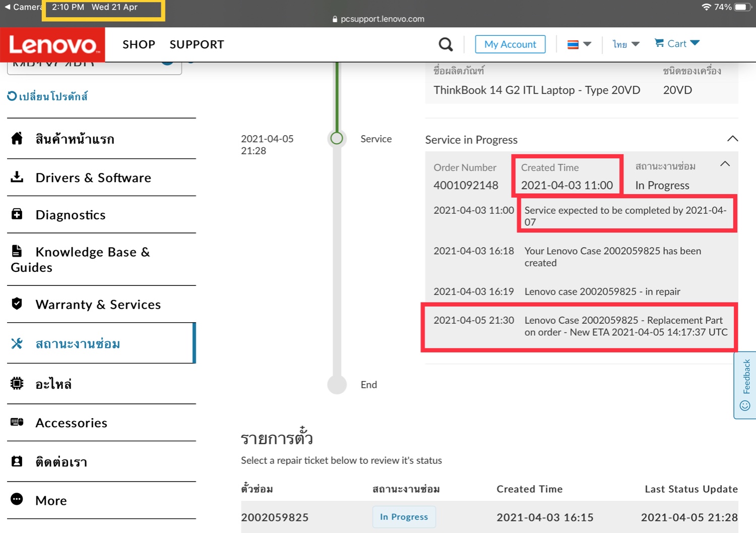Click the Service timeline marker
Viewport: 756px width, 533px height.
[337, 138]
